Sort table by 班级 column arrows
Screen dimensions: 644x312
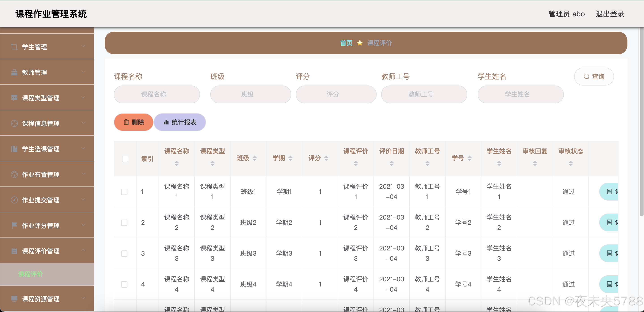pyautogui.click(x=255, y=158)
